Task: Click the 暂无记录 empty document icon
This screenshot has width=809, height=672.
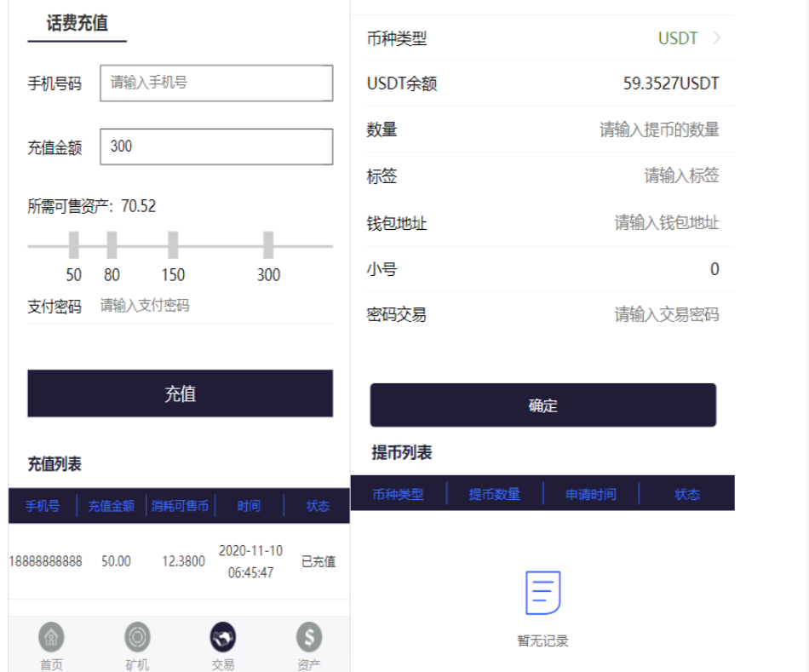Action: tap(542, 593)
